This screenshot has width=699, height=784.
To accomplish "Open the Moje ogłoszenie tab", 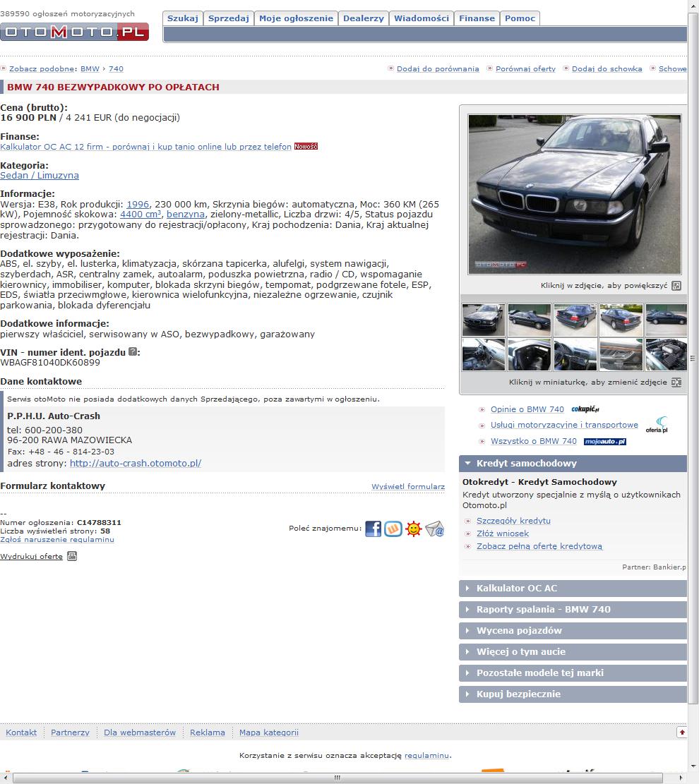I will [297, 18].
